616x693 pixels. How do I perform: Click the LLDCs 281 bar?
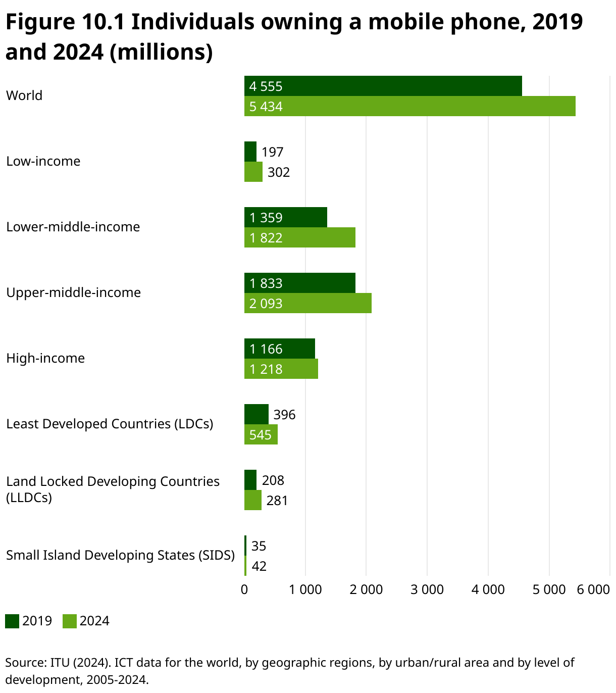click(252, 501)
